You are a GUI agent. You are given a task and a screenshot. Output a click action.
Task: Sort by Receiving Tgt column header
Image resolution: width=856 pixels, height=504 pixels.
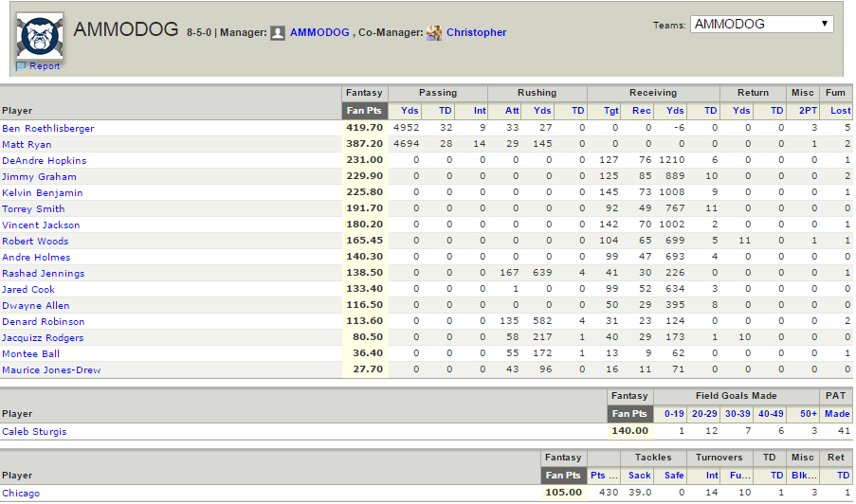[x=611, y=111]
